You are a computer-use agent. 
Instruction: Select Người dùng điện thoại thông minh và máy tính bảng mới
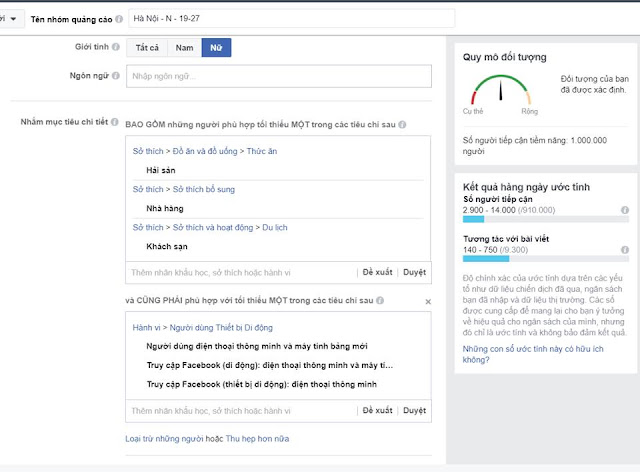coord(257,346)
